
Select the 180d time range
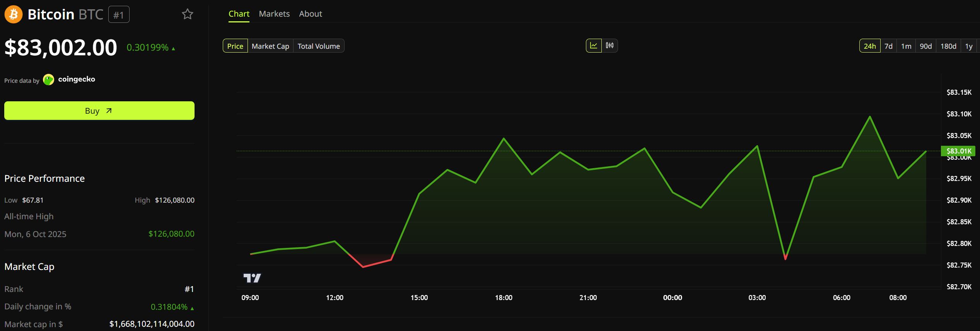[x=948, y=46]
